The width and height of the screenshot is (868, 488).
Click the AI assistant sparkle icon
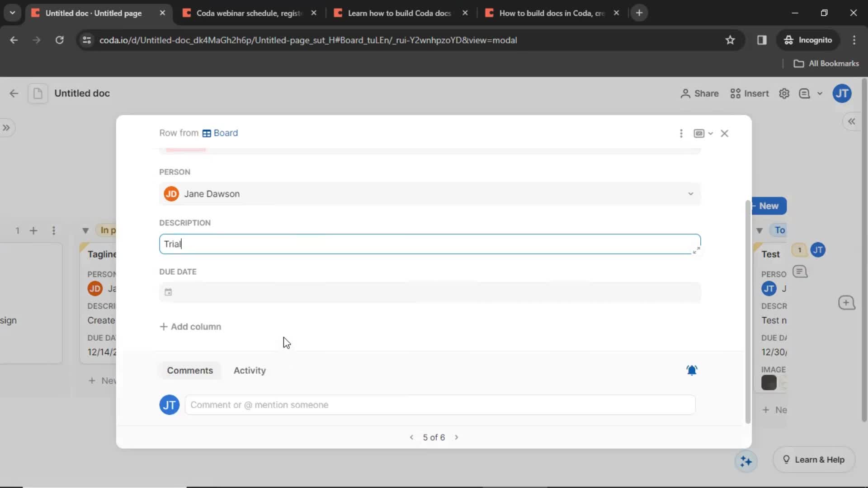(747, 460)
